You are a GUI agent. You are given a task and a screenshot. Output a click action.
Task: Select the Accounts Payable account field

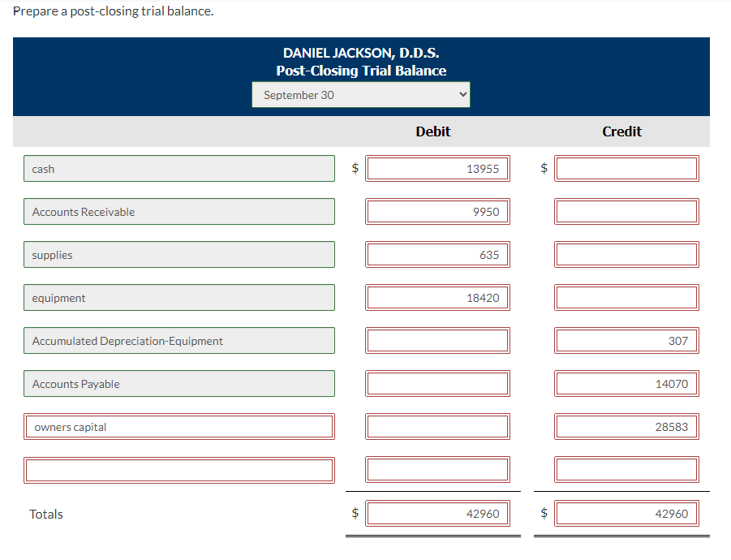point(178,383)
